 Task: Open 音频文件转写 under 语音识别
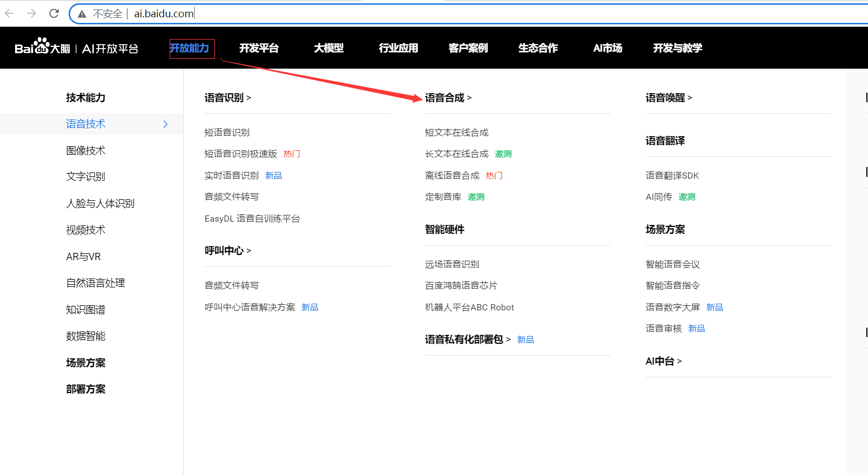point(232,196)
